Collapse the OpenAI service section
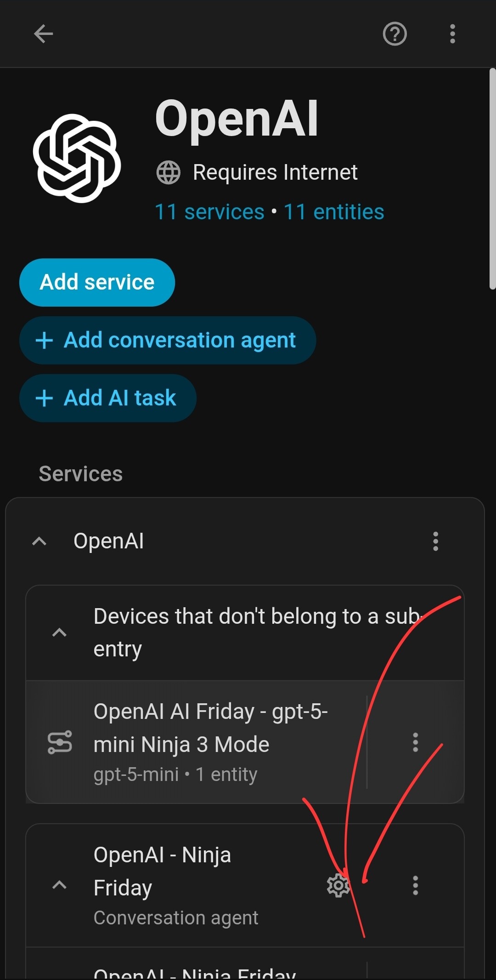The image size is (496, 980). tap(39, 541)
